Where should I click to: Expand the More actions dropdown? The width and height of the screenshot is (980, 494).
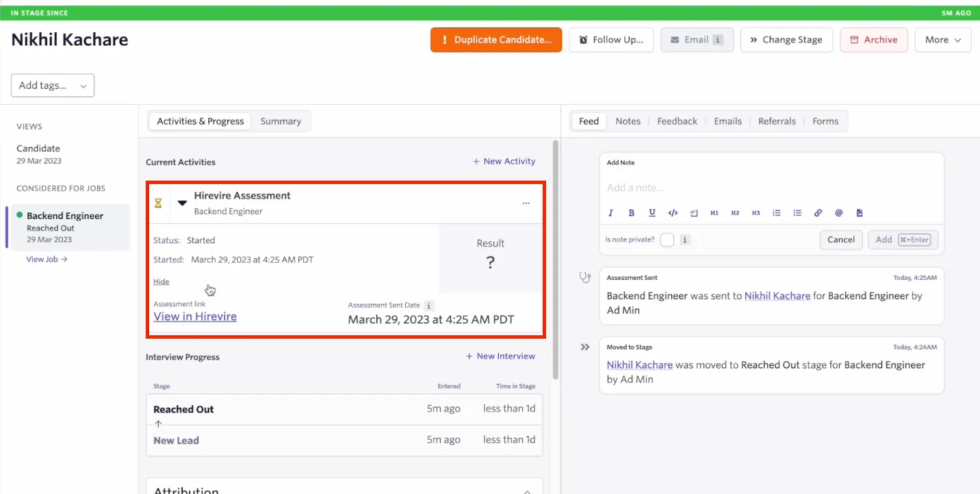click(x=943, y=40)
